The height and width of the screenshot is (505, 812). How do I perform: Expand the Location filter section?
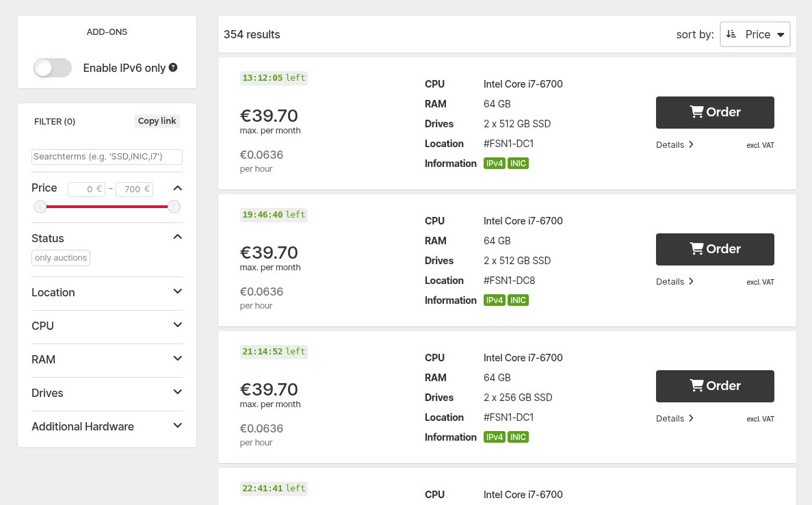point(107,292)
